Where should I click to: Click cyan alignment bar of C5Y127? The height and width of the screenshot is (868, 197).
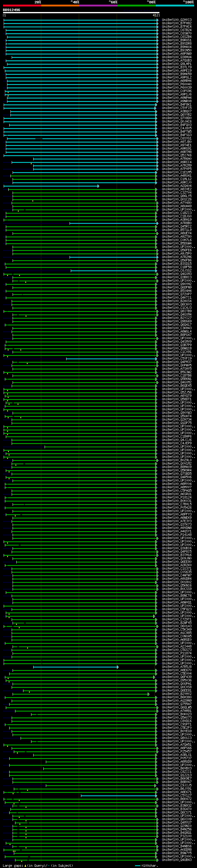coord(119,796)
